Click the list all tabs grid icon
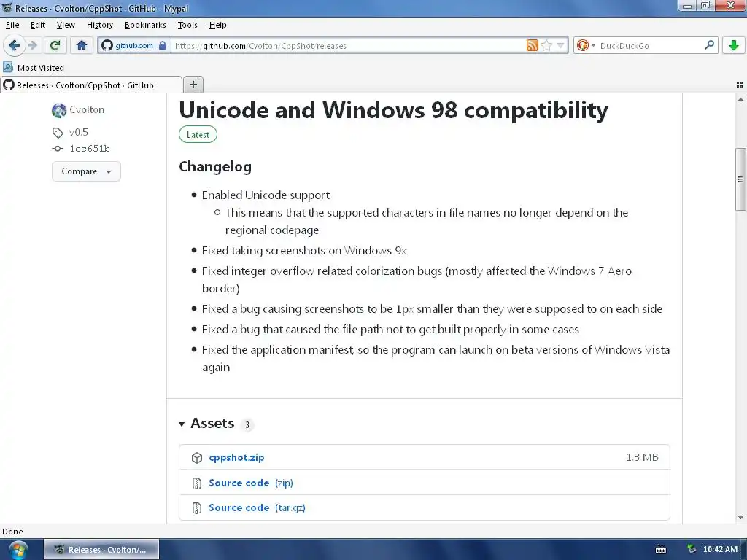 (740, 85)
